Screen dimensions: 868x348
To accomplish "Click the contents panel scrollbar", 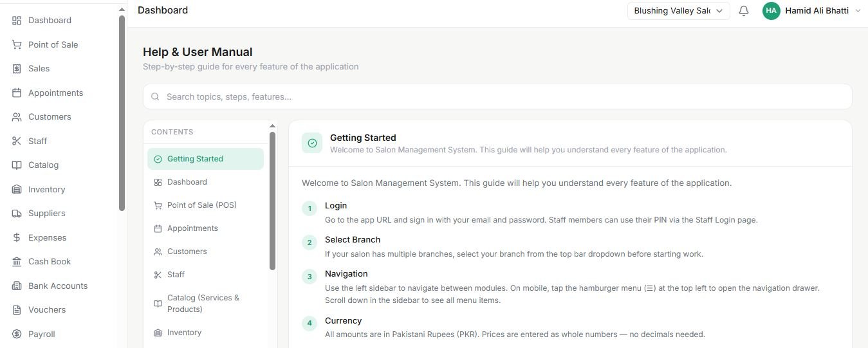I will coord(272,201).
